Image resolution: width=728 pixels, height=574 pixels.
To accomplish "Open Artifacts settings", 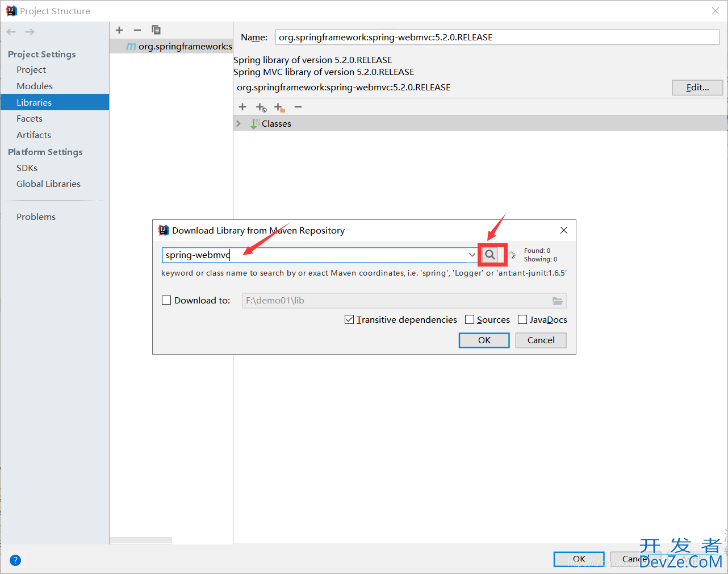I will tap(34, 135).
